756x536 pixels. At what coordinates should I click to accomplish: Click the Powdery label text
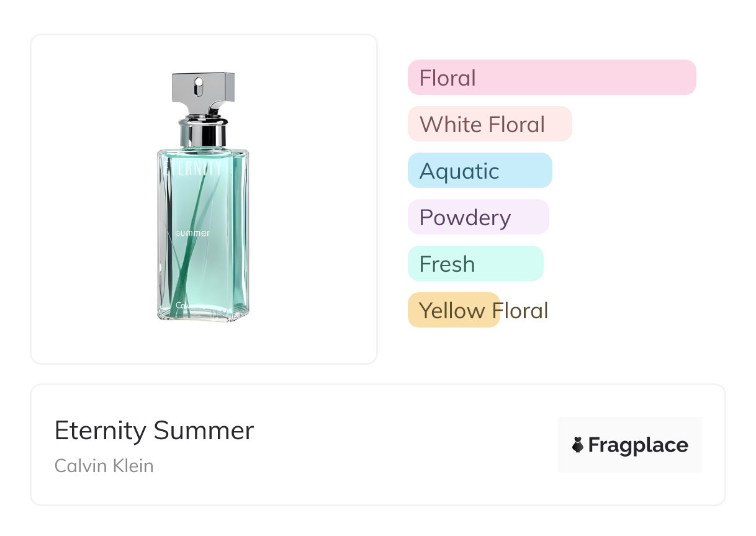tap(465, 218)
